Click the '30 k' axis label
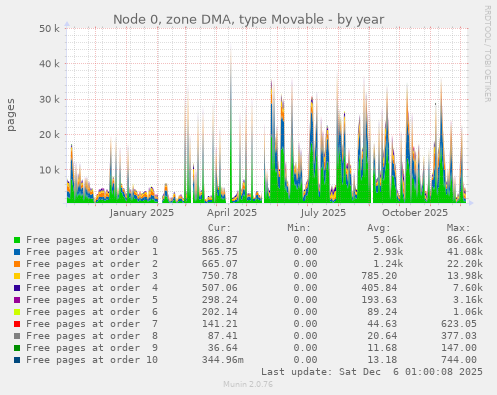Viewport: 497px width, 395px height. click(x=49, y=99)
